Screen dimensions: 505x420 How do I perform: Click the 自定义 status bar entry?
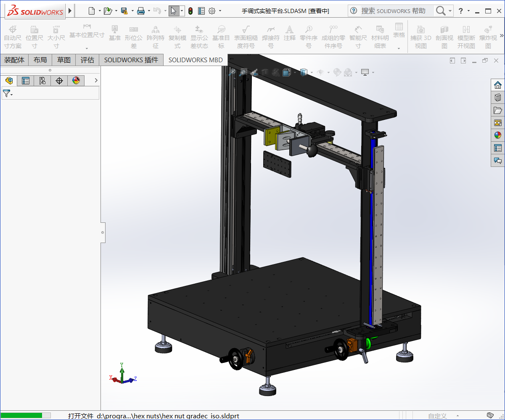pos(437,416)
